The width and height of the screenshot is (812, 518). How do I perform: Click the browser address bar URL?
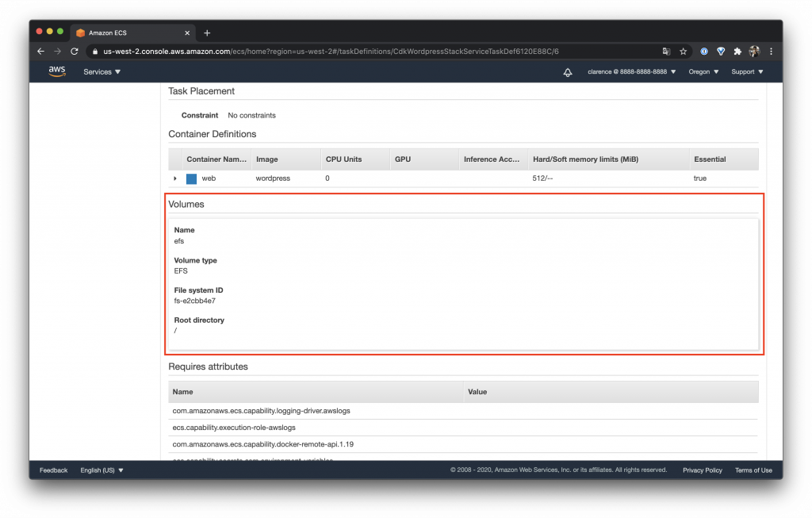tap(331, 52)
